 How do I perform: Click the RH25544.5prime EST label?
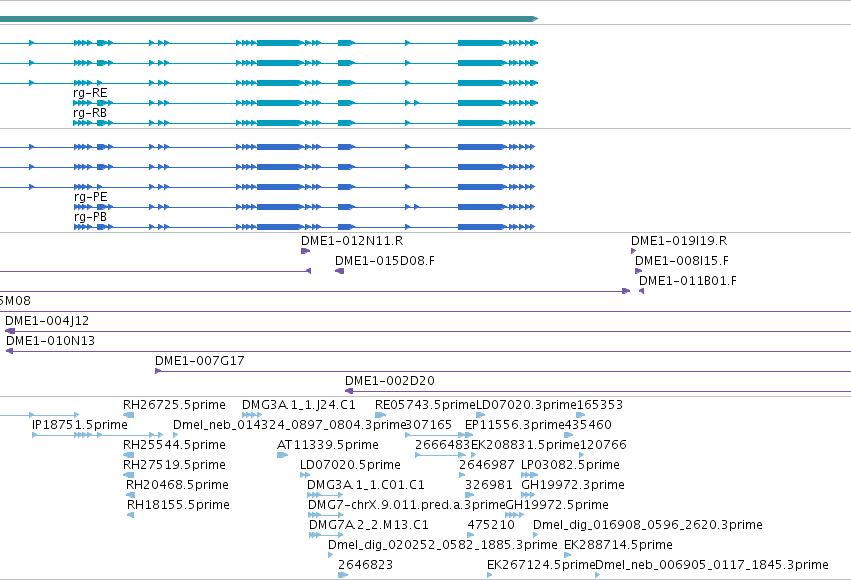pos(174,445)
